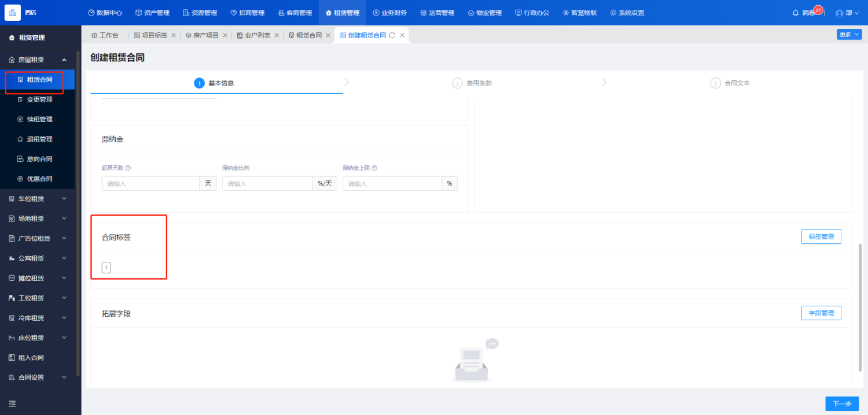Screen dimensions: 868x415
Task: Open the 更多 dropdown button
Action: (849, 35)
